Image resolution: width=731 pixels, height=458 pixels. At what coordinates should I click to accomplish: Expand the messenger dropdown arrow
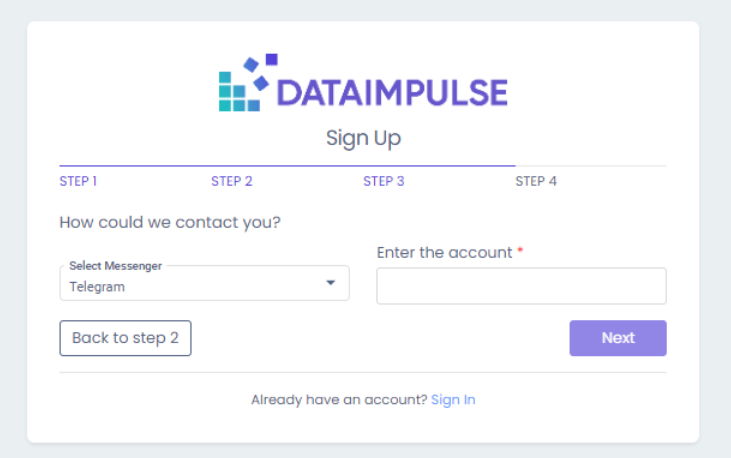[331, 283]
